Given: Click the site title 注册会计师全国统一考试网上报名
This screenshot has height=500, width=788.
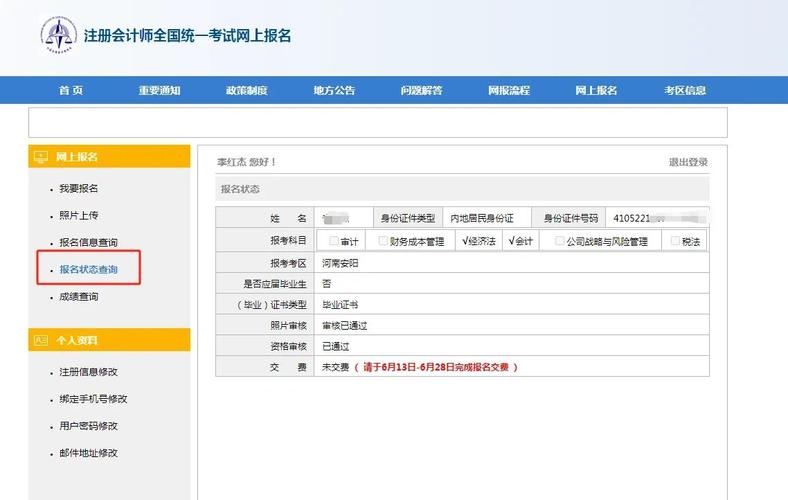Looking at the screenshot, I should pos(187,36).
